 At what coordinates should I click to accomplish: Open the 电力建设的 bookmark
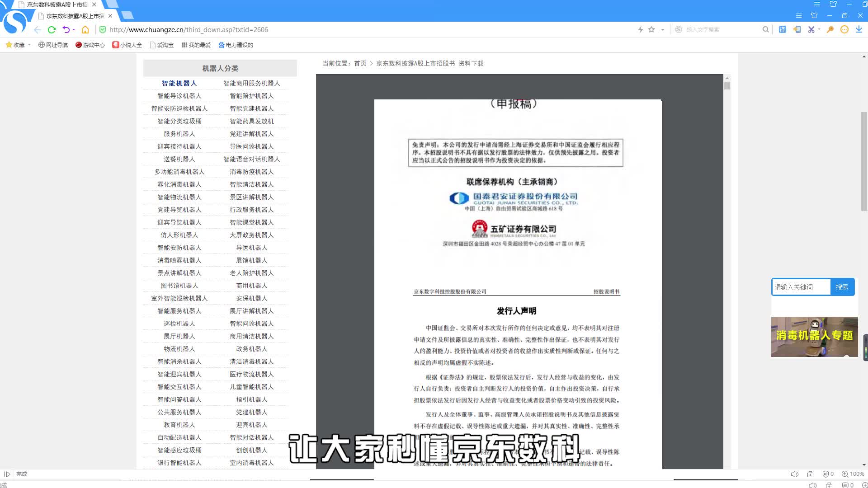point(236,45)
